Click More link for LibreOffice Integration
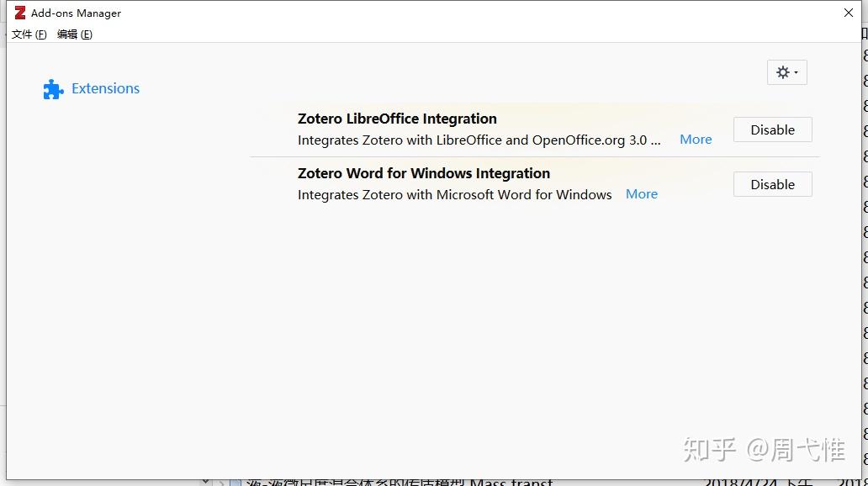Image resolution: width=868 pixels, height=486 pixels. tap(696, 140)
